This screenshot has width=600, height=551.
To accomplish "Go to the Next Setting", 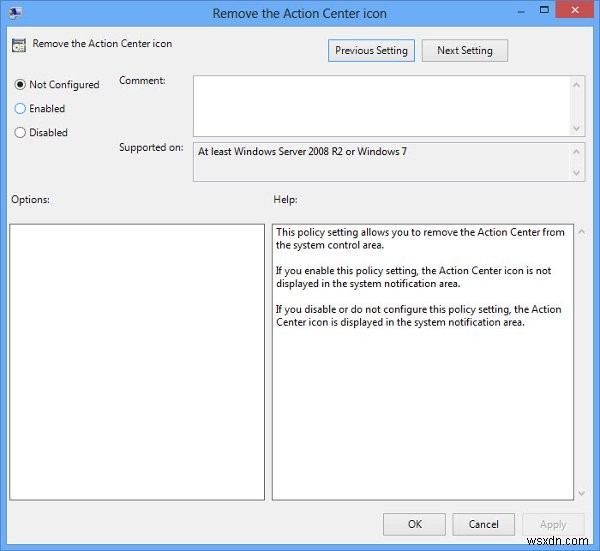I will click(x=465, y=51).
